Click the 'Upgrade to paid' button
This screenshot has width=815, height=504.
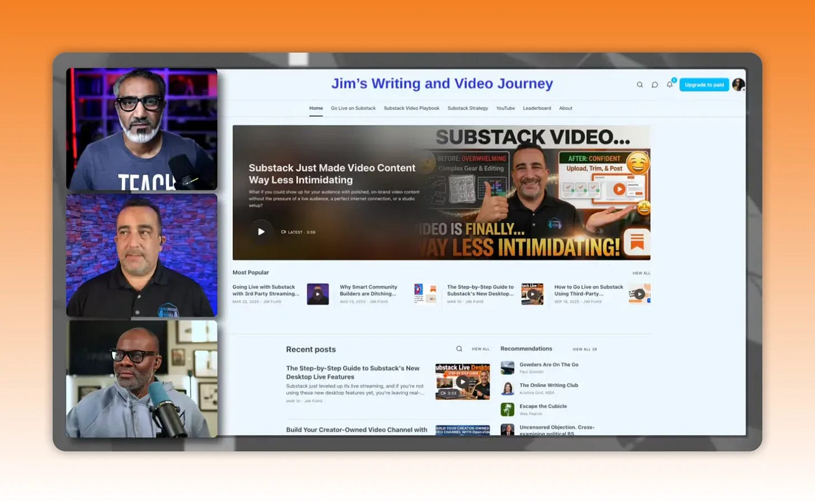point(704,84)
